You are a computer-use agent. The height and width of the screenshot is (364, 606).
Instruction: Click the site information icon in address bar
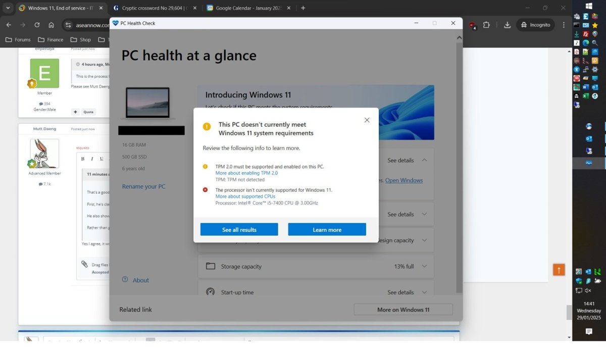coord(69,25)
